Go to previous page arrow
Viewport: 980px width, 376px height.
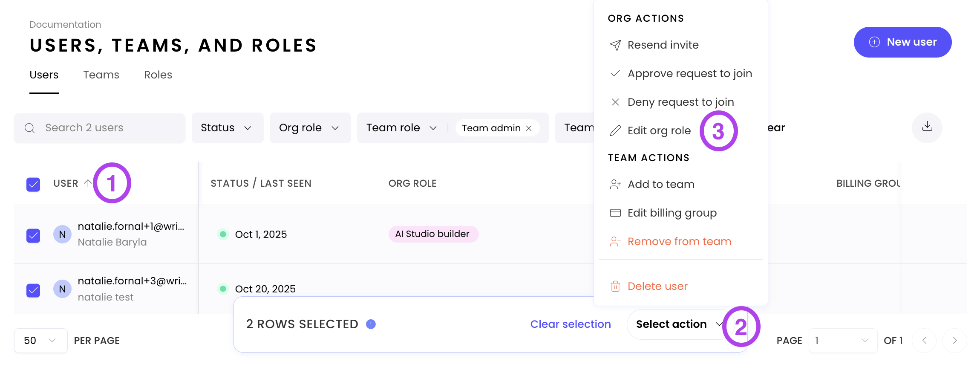tap(924, 341)
